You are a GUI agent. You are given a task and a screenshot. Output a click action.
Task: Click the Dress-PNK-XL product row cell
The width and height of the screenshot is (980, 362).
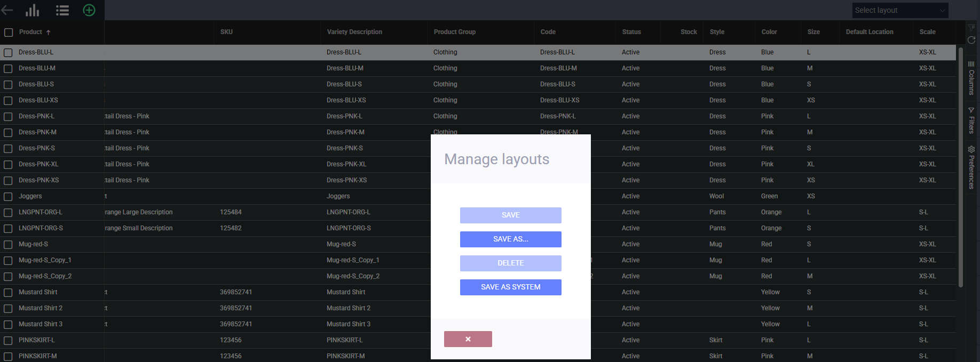(x=38, y=164)
